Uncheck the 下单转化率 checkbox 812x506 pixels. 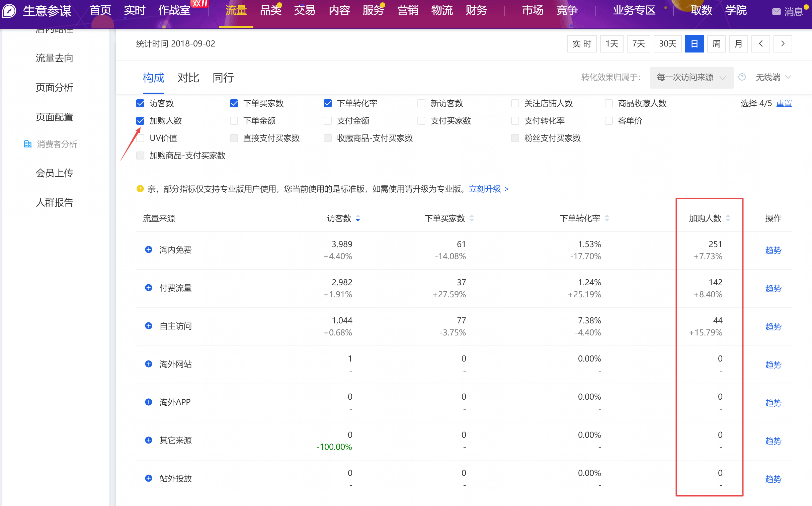(328, 103)
